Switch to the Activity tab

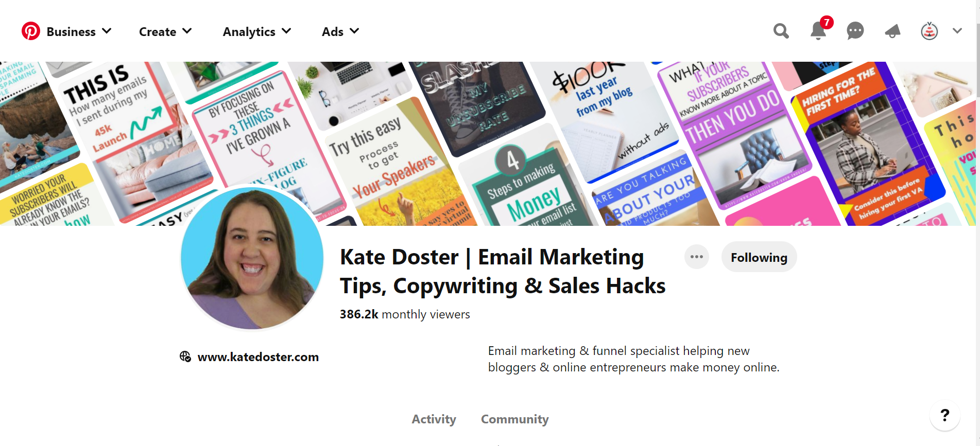click(x=434, y=419)
